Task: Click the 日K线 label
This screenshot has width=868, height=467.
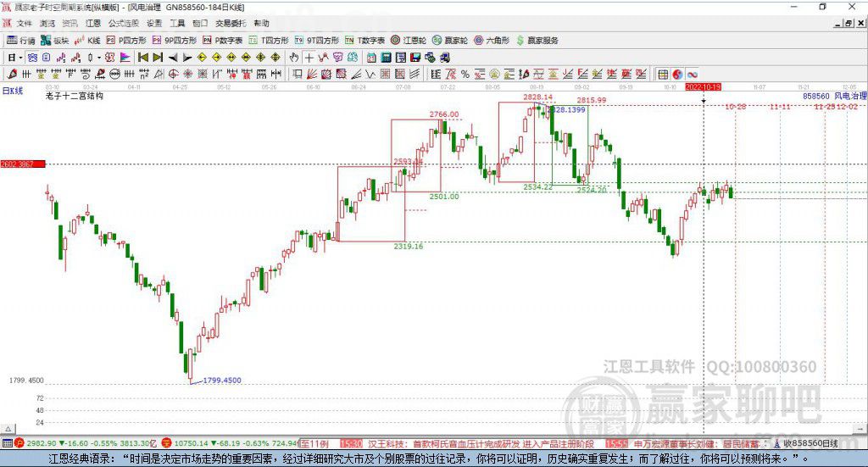Action: (x=13, y=91)
